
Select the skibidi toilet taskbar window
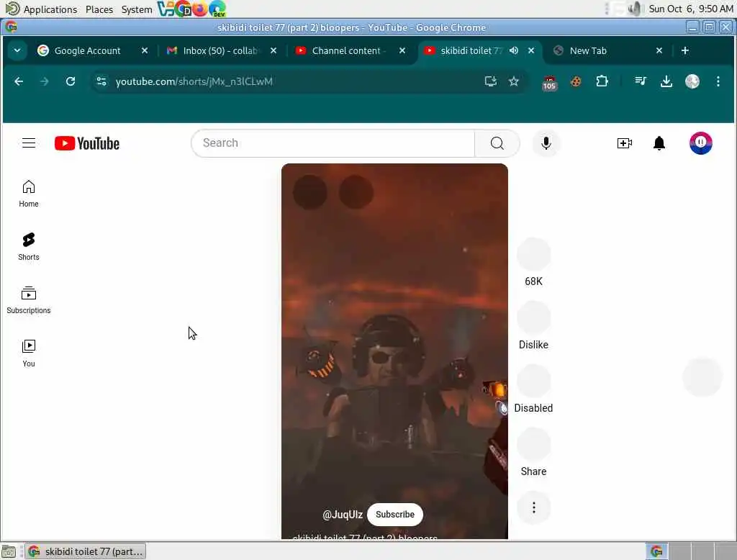(x=86, y=551)
